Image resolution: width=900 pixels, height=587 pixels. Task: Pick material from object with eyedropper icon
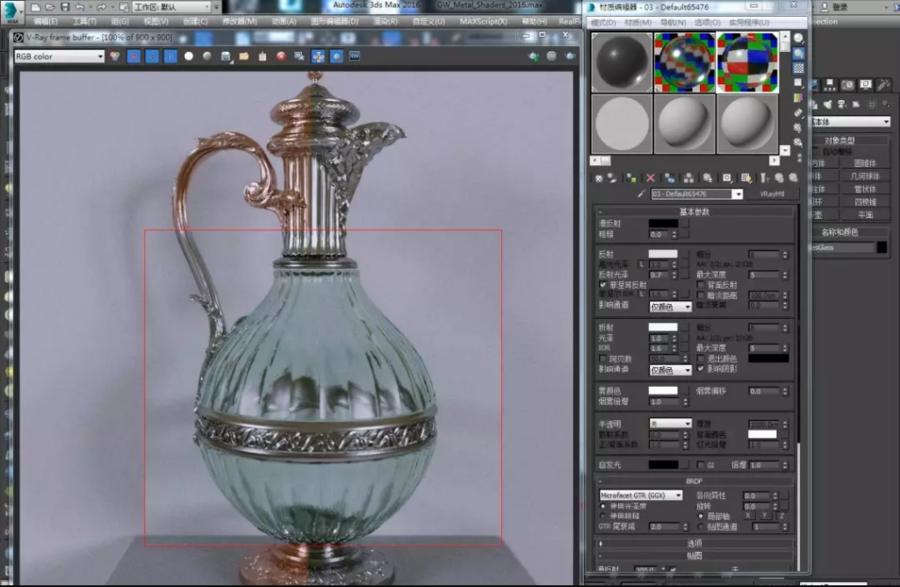[641, 194]
